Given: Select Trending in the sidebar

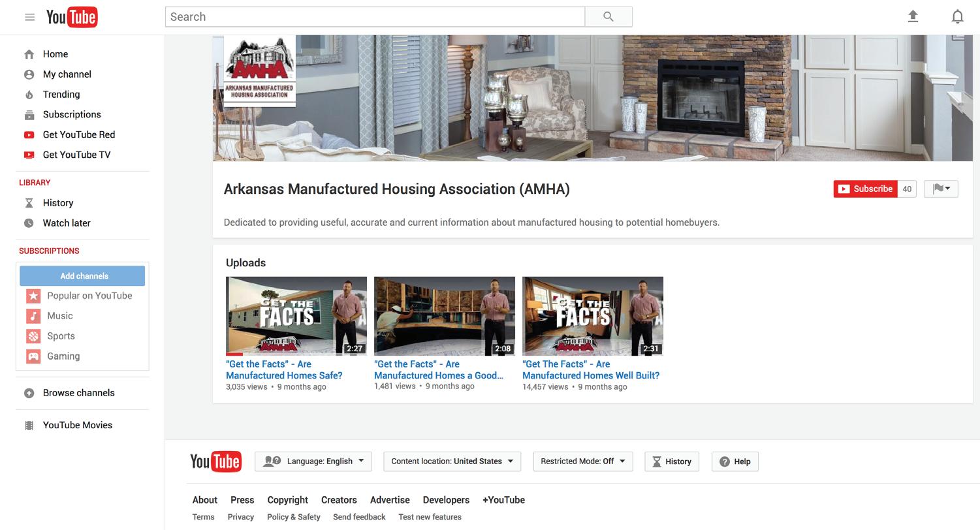Looking at the screenshot, I should click(61, 95).
